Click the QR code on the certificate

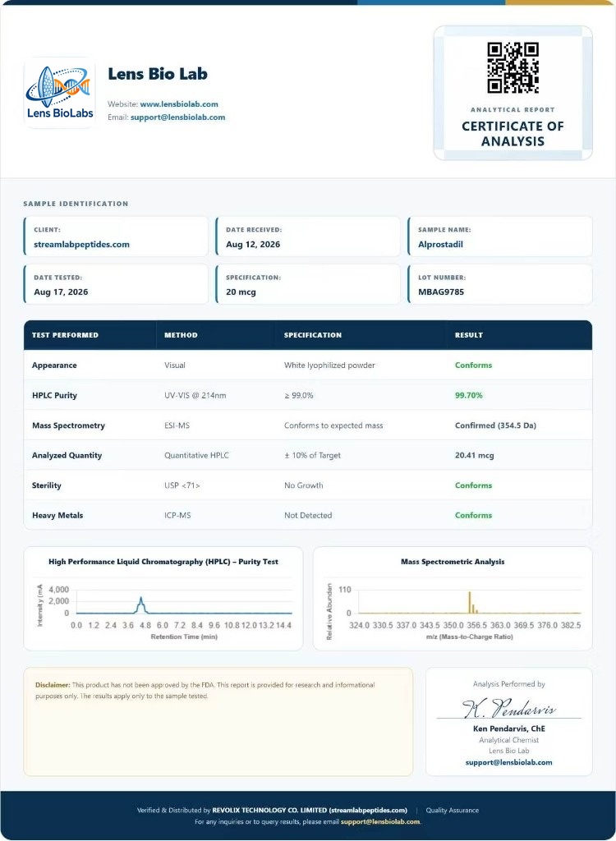pos(513,68)
